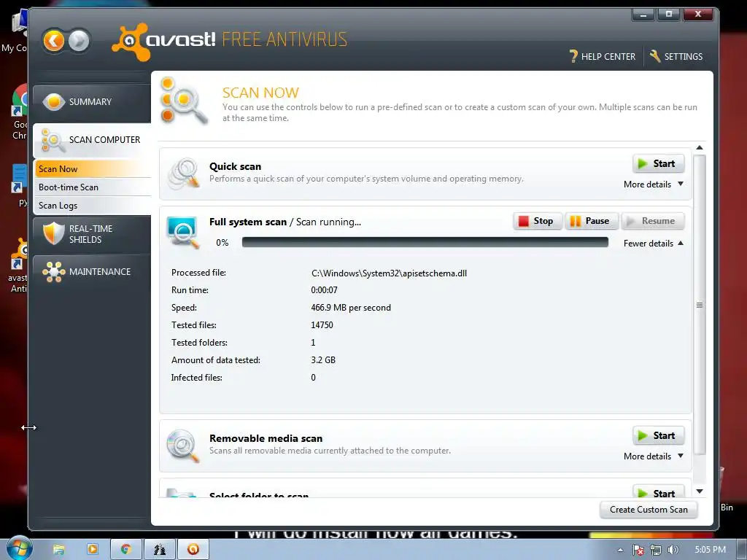Image resolution: width=747 pixels, height=560 pixels.
Task: Click the run time value 0:00:07
Action: point(324,290)
